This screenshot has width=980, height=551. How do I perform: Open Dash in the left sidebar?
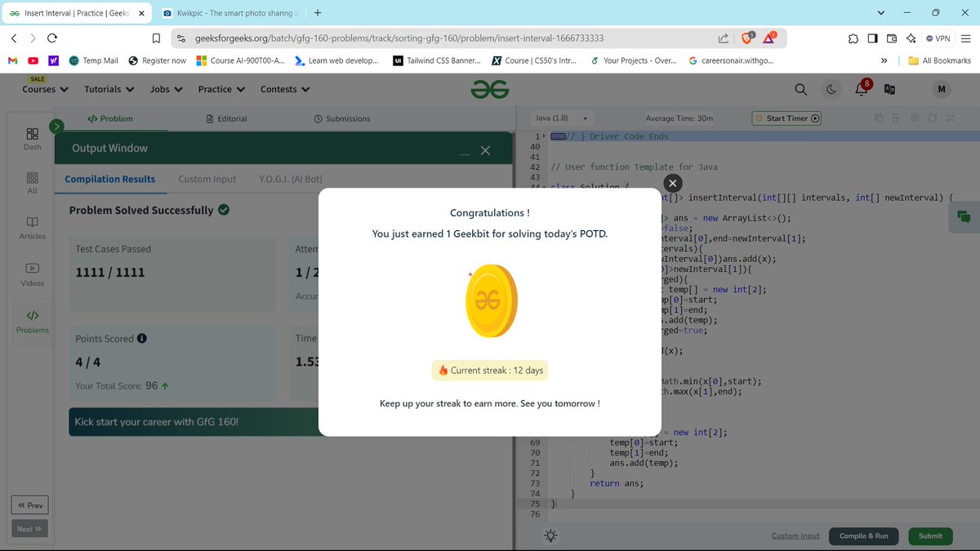[32, 139]
